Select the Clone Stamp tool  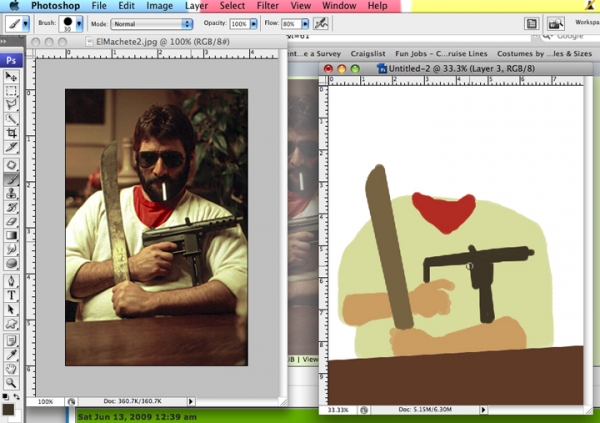click(11, 193)
